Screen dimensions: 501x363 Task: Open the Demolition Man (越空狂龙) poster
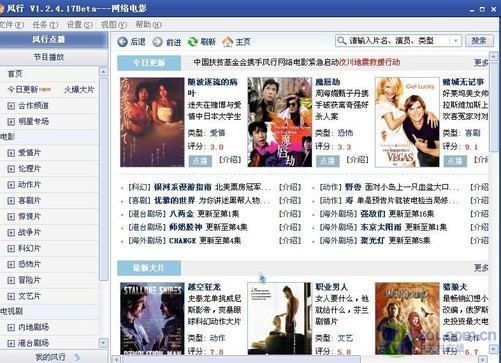(152, 319)
